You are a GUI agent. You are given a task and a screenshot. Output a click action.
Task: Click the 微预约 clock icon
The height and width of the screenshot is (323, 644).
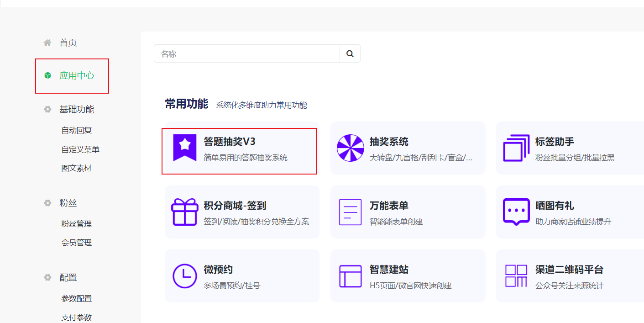click(x=184, y=275)
